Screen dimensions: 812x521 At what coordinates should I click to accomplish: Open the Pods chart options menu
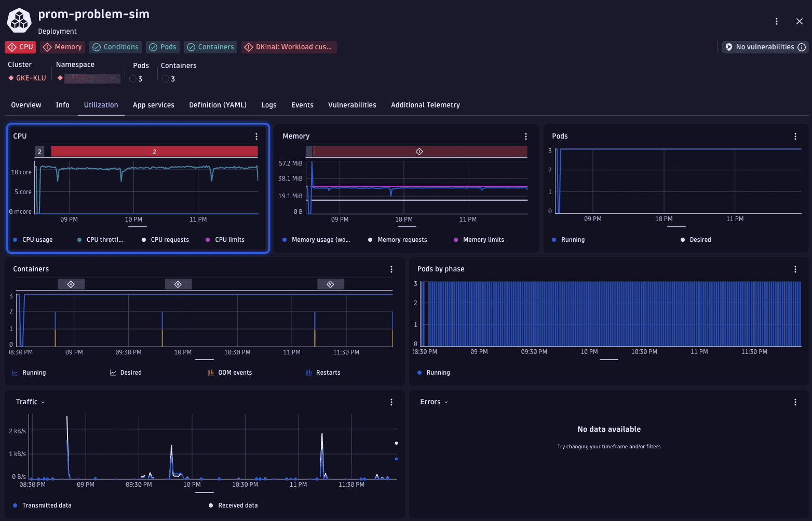coord(795,136)
